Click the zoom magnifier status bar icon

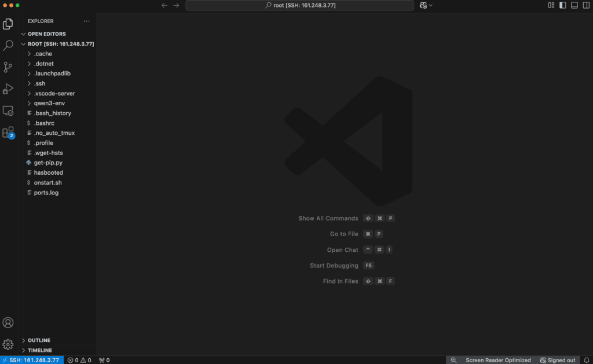(453, 360)
